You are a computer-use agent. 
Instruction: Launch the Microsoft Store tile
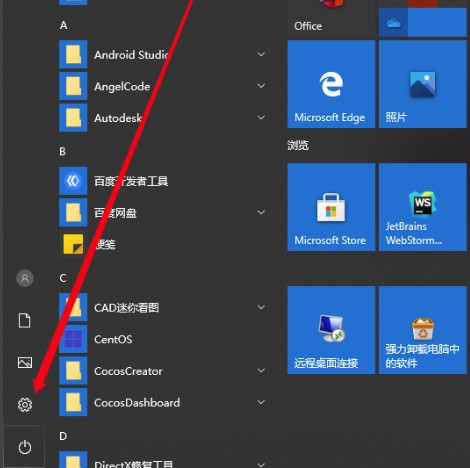[331, 207]
